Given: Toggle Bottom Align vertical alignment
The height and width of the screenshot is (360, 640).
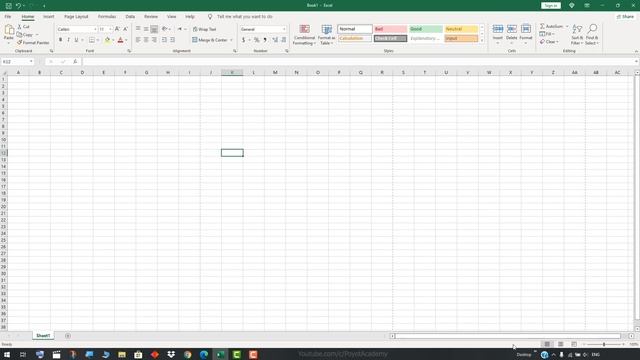Looking at the screenshot, I should [x=154, y=29].
